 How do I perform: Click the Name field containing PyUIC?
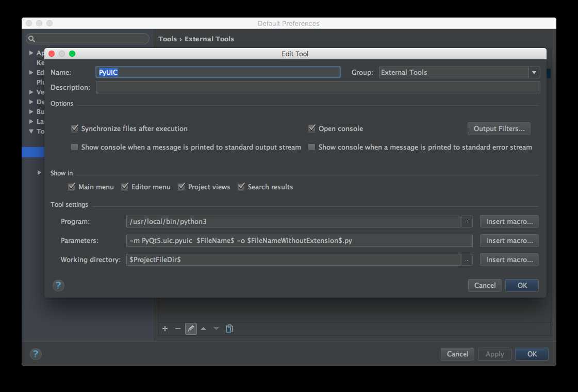[218, 72]
